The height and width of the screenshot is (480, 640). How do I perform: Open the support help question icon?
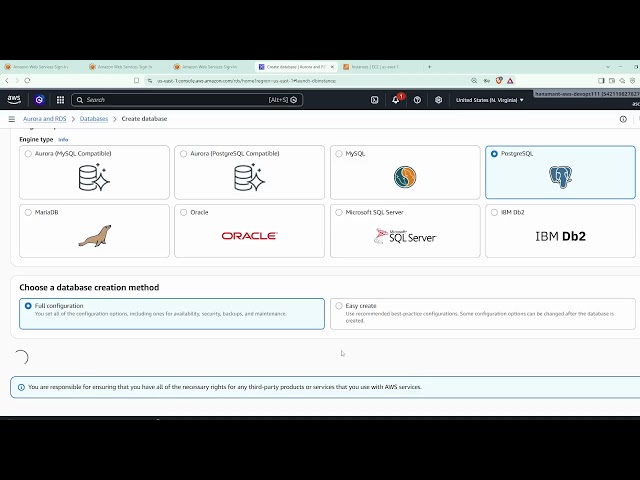pyautogui.click(x=417, y=100)
